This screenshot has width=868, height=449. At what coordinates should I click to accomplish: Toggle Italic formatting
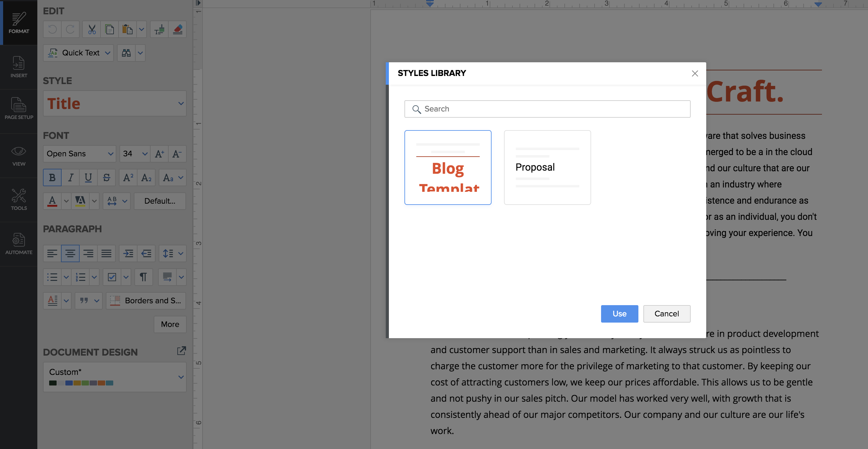tap(70, 177)
